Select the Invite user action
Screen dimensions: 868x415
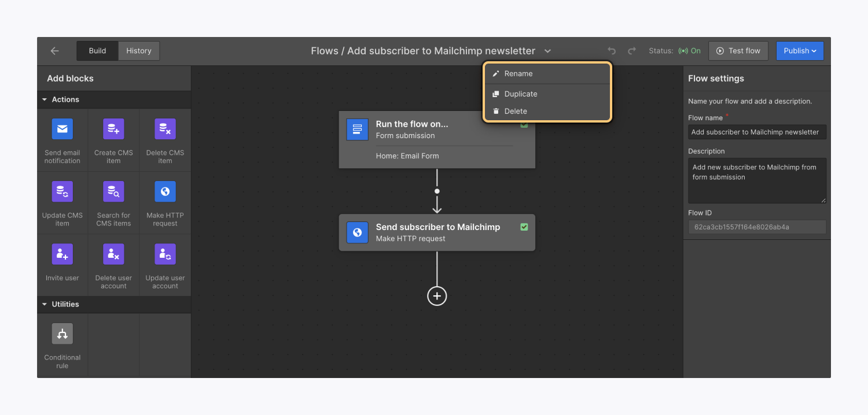(62, 264)
